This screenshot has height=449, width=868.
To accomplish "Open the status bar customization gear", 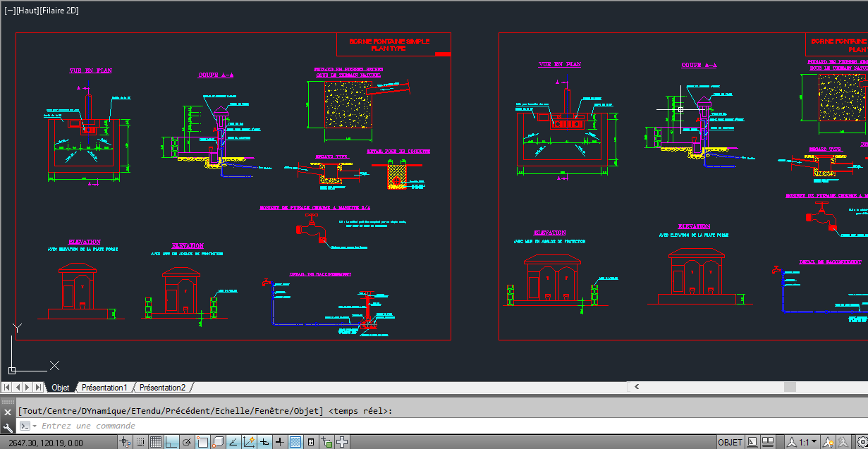I will [862, 441].
